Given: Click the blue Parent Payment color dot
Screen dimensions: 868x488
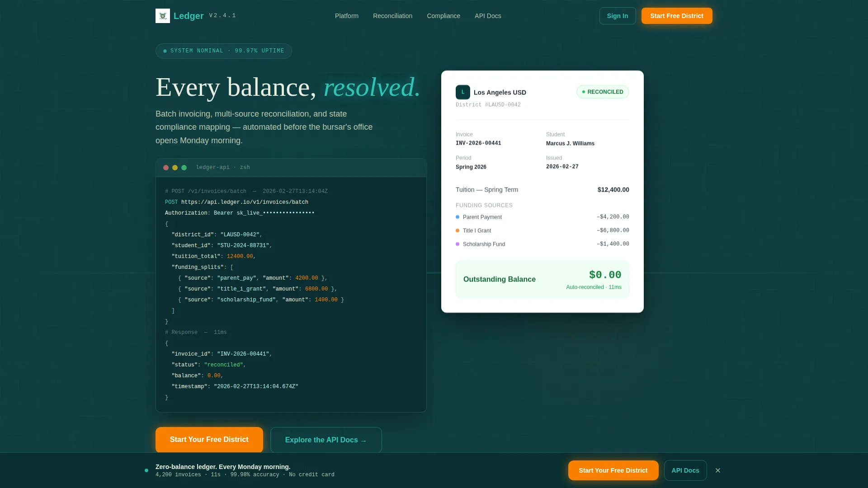Looking at the screenshot, I should [x=458, y=217].
